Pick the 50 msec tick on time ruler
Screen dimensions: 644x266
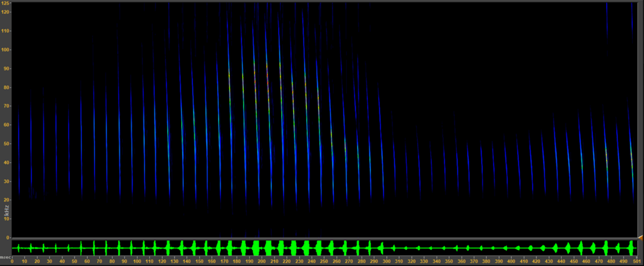pyautogui.click(x=74, y=261)
